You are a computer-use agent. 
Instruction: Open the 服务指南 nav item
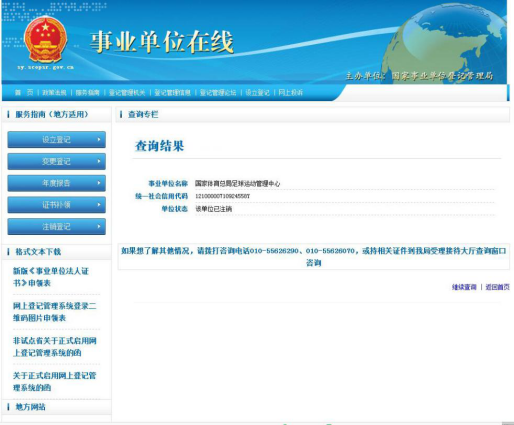pos(88,92)
